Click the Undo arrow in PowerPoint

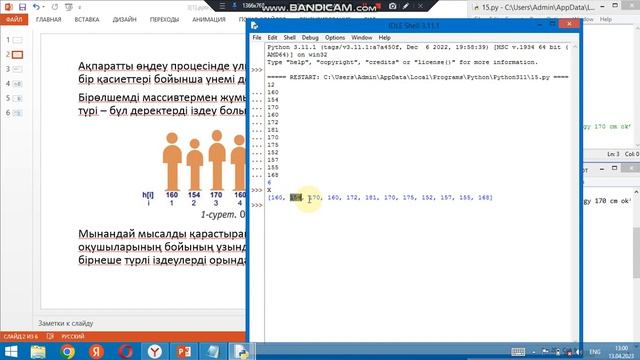36,7
